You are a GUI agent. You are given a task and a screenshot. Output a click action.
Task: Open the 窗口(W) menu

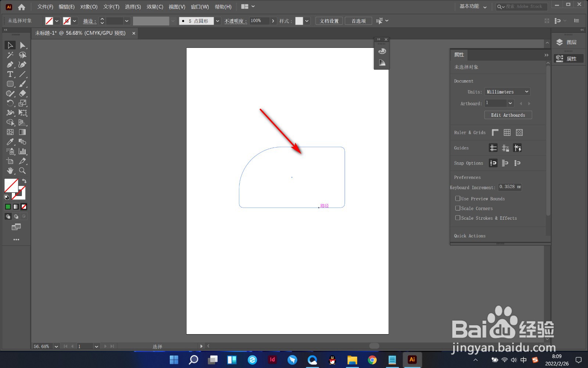[x=200, y=7]
